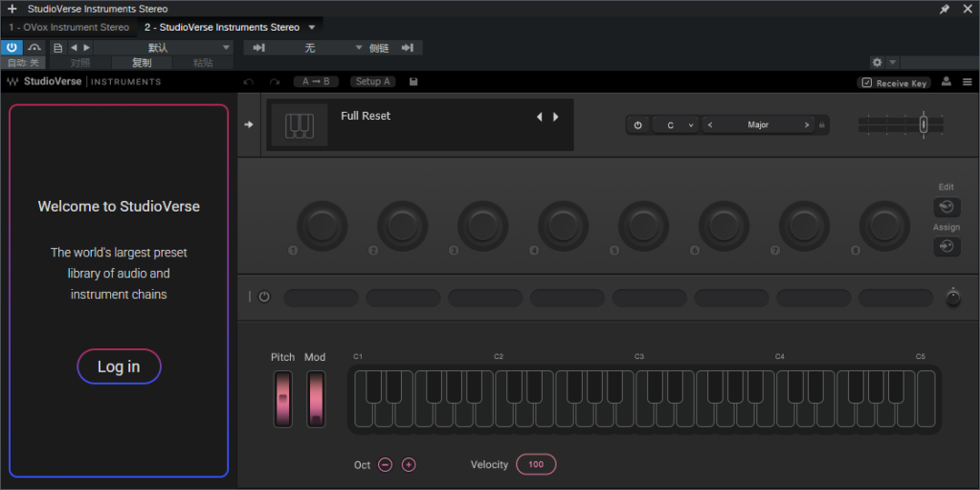Viewport: 980px width, 490px height.
Task: Click the Mod wheel slider
Action: [x=316, y=399]
